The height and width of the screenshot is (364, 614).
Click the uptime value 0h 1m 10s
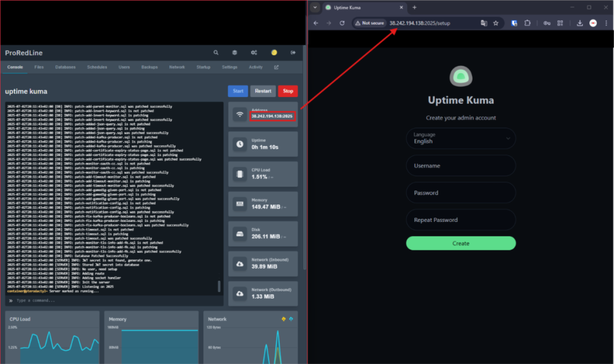point(264,148)
